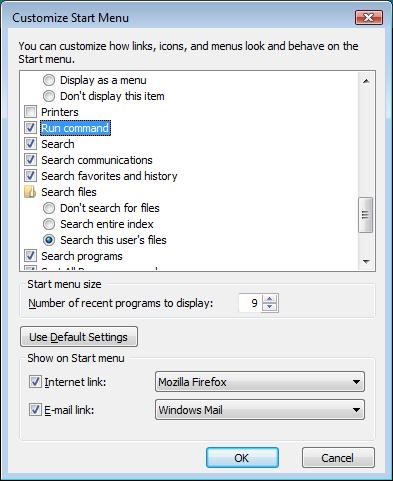Click the list scrollbar down arrow
The width and height of the screenshot is (393, 481).
coord(366,262)
